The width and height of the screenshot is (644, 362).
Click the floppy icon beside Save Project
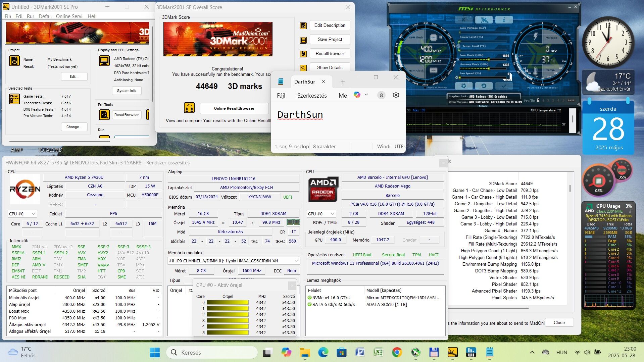(303, 40)
